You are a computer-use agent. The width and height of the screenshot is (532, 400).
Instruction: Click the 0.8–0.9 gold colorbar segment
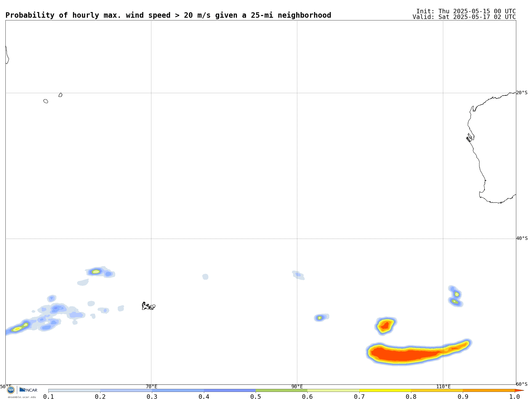tap(437, 390)
